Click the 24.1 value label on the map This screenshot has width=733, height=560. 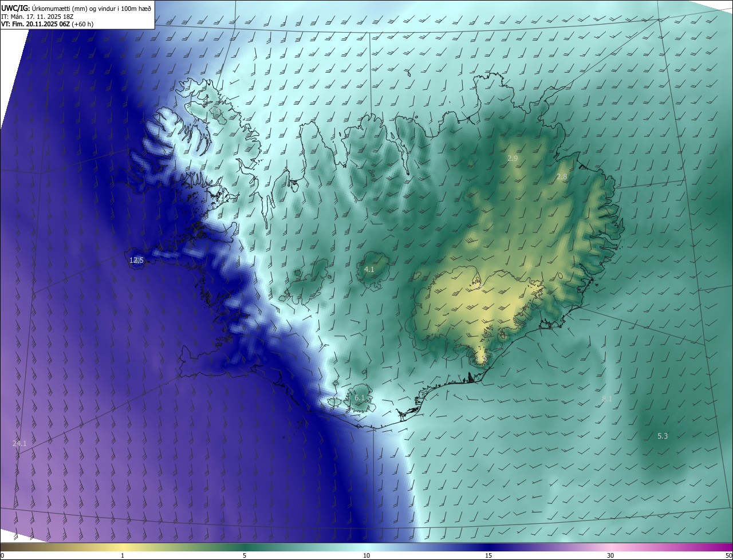coord(19,443)
